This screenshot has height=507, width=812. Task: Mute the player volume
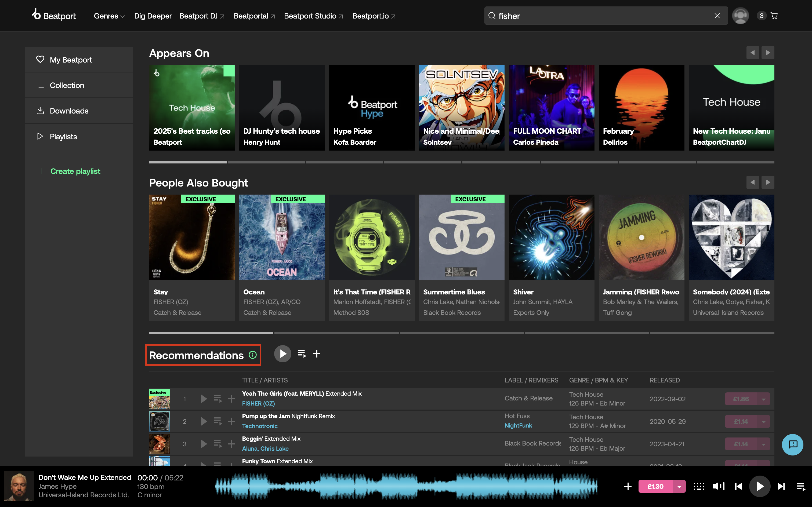tap(719, 486)
